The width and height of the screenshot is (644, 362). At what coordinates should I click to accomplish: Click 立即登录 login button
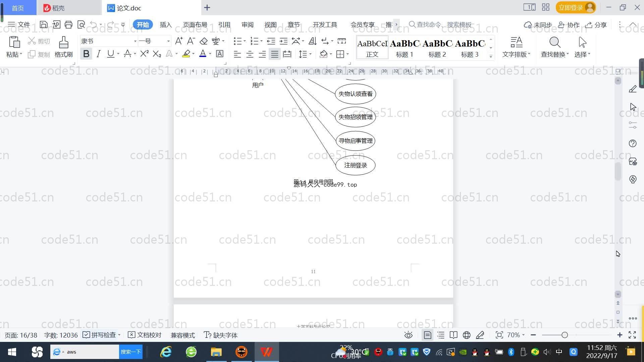click(576, 7)
